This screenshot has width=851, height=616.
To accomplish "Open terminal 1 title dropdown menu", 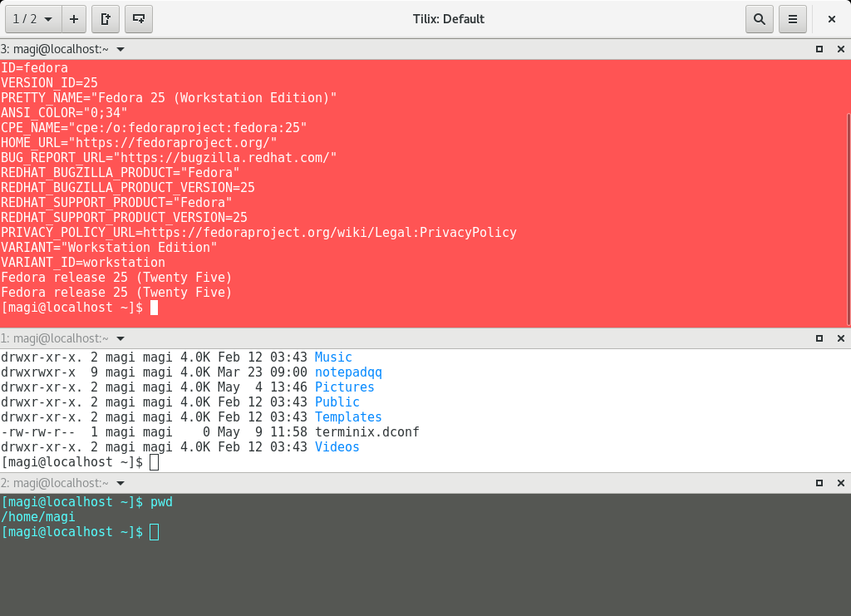I will click(121, 338).
